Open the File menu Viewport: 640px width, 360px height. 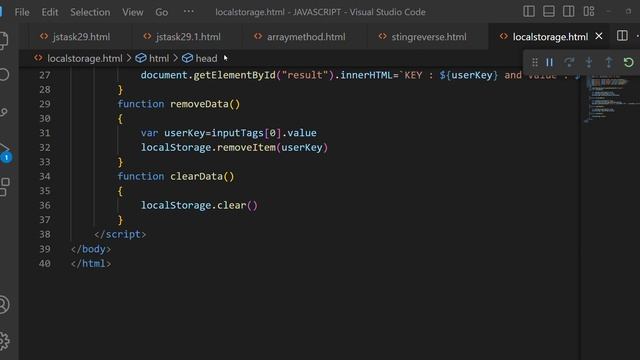22,12
